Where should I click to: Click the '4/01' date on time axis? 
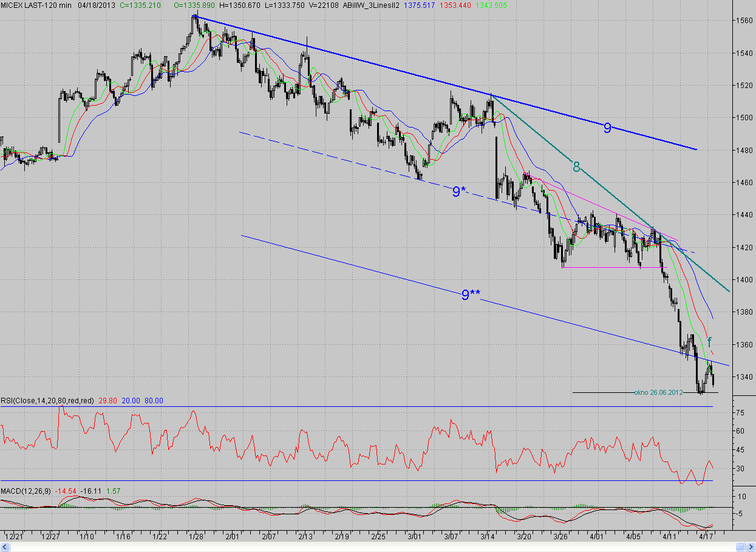597,536
